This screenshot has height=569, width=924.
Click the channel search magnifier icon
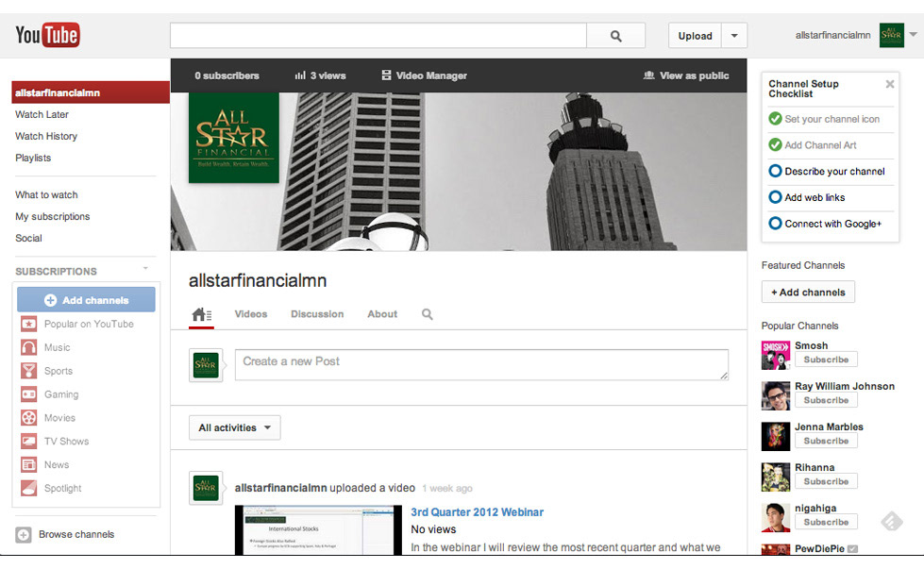[428, 314]
